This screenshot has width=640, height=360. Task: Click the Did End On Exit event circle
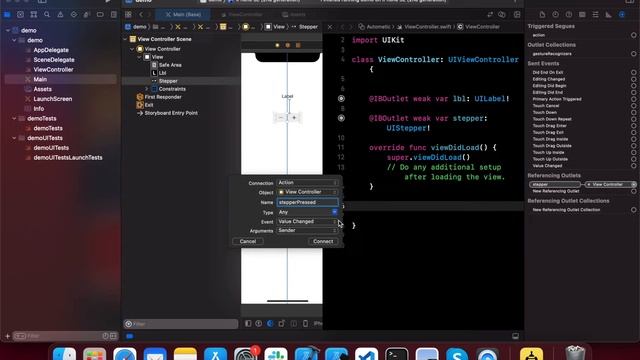[x=633, y=72]
